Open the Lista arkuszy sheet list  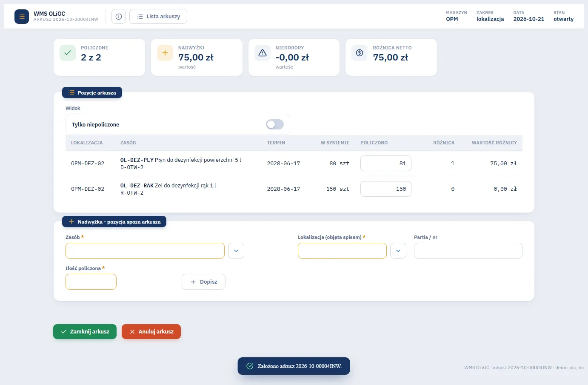(x=158, y=17)
